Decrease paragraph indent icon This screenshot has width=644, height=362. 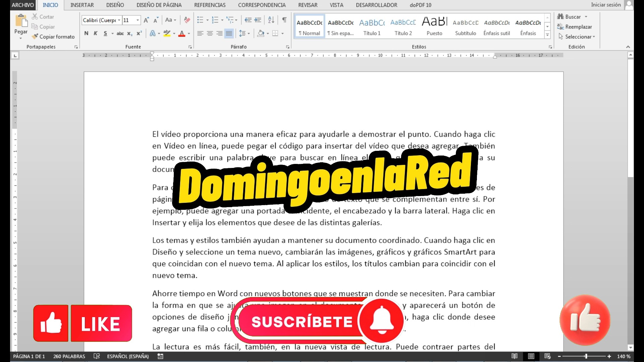tap(248, 20)
